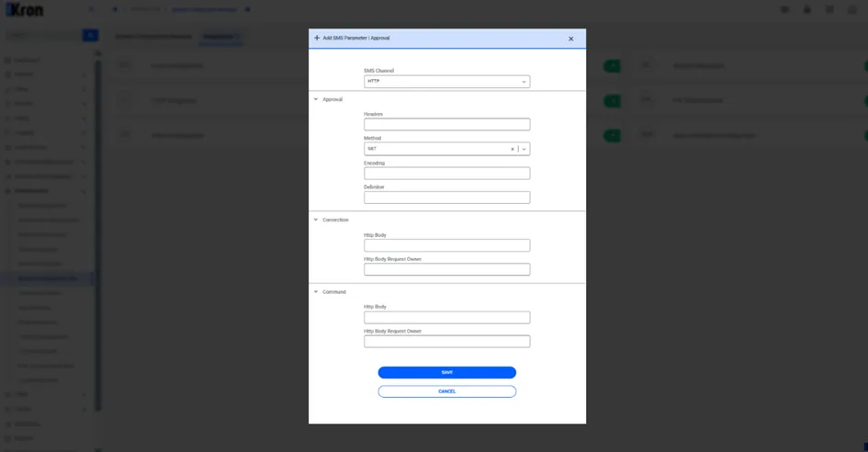Focus Http Body Request Owner under Connection
The height and width of the screenshot is (452, 868).
click(446, 269)
